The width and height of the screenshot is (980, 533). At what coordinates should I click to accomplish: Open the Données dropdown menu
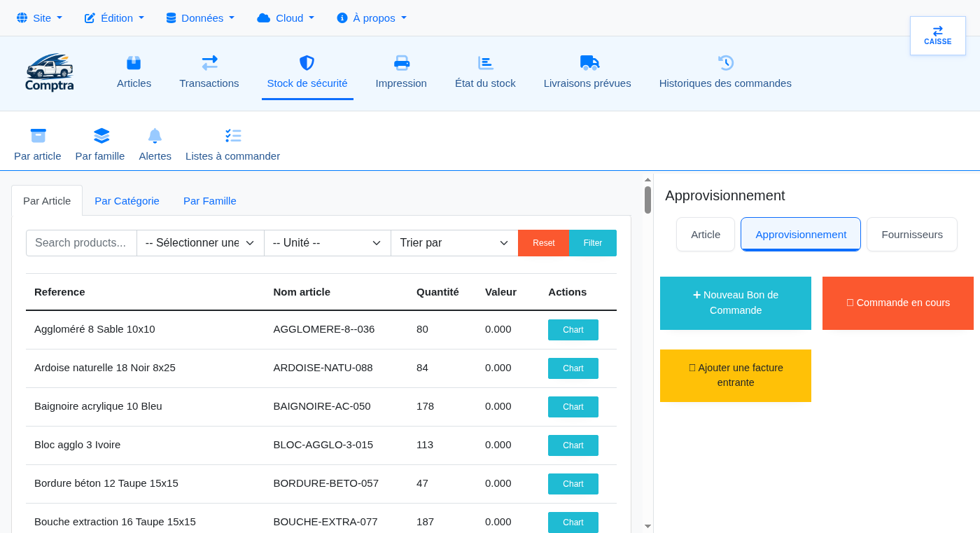pos(200,18)
